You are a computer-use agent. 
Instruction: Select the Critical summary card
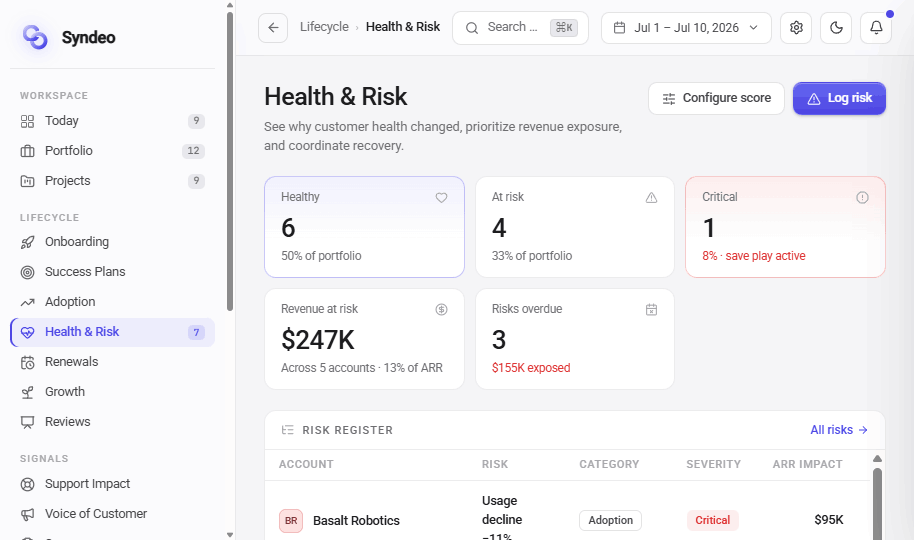tap(785, 227)
